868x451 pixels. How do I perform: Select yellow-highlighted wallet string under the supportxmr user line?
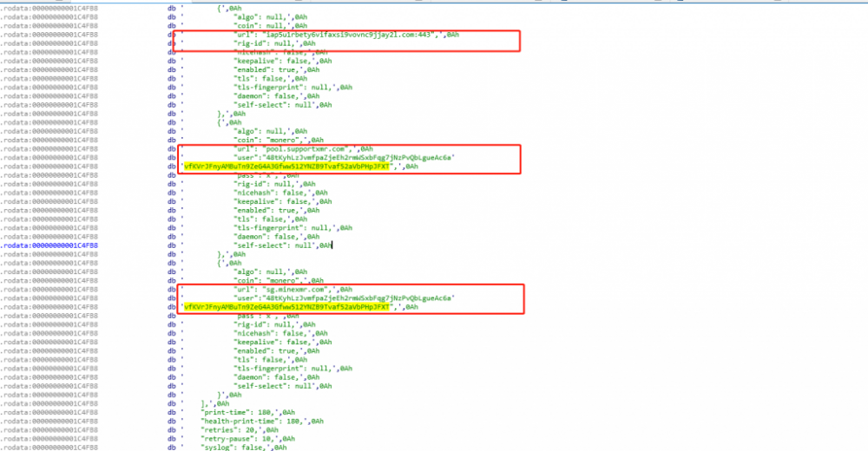(286, 166)
